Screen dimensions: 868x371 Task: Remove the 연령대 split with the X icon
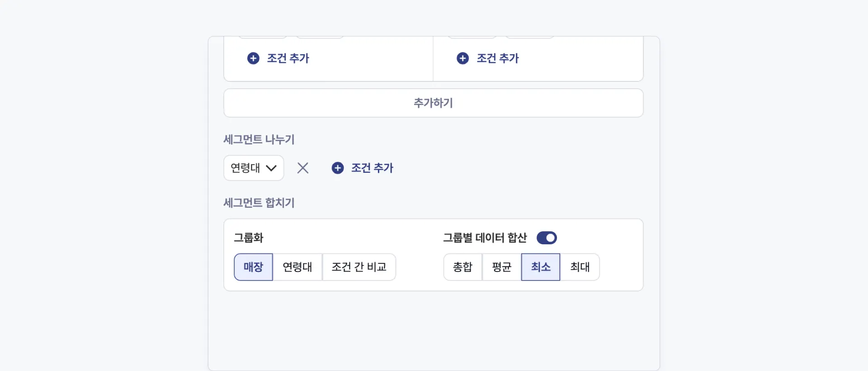click(x=303, y=168)
